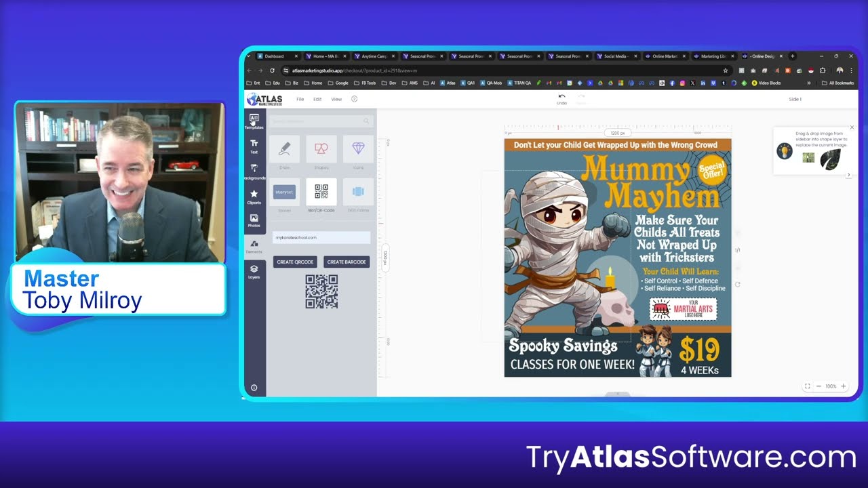Toggle fullscreen canvas view icon
Viewport: 868px width, 488px height.
[808, 386]
